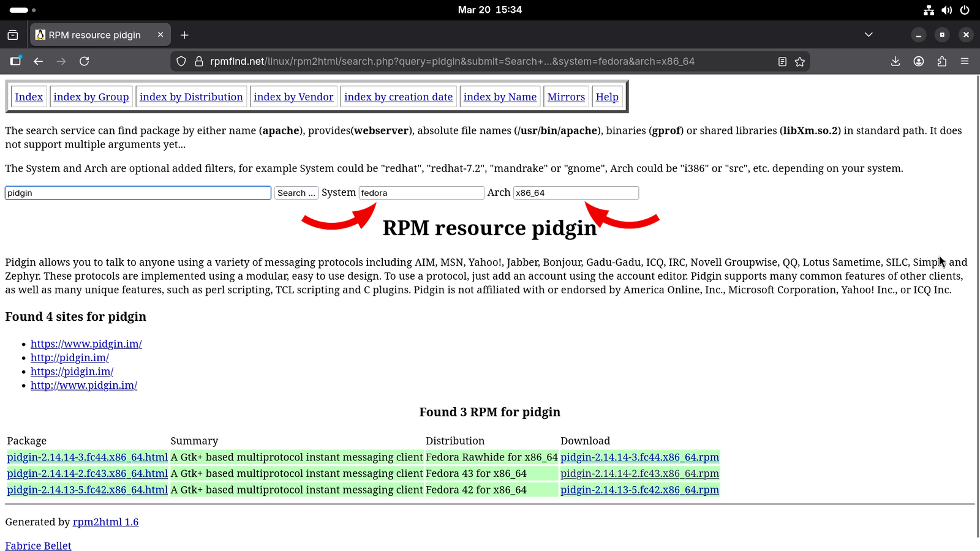The width and height of the screenshot is (980, 551).
Task: Click the Found 3 RPM for pidgin heading
Action: [490, 412]
